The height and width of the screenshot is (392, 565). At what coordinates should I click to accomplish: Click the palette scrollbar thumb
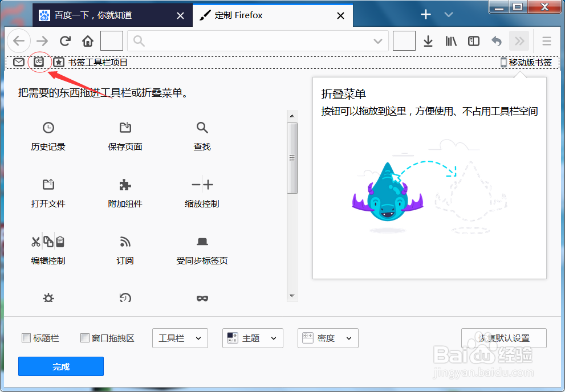(x=292, y=158)
